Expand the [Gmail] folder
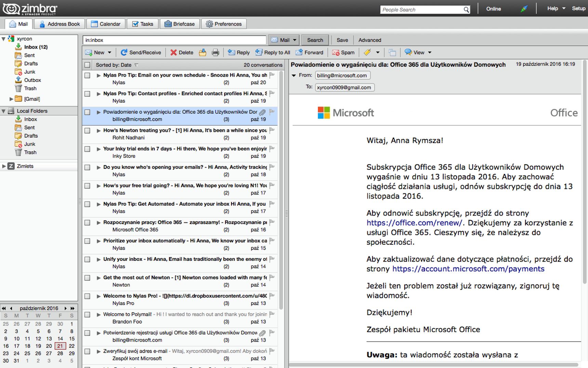Screen dimensions: 588x368 pyautogui.click(x=11, y=99)
